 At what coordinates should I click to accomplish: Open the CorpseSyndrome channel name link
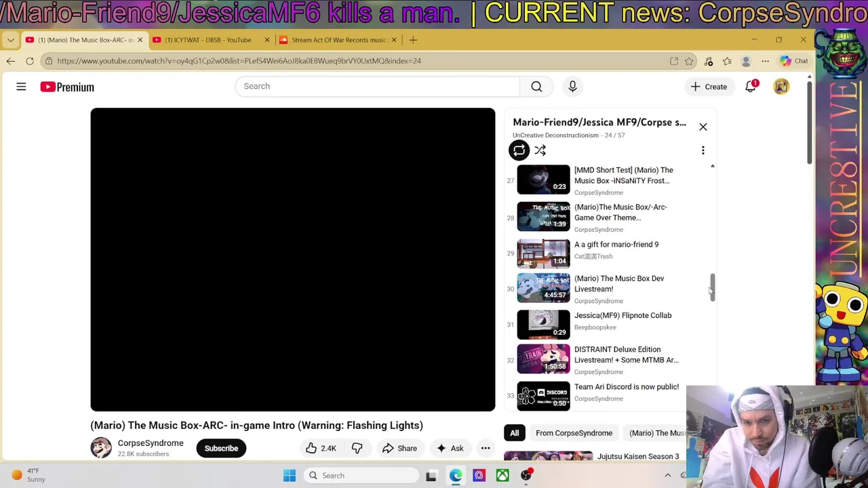click(151, 443)
